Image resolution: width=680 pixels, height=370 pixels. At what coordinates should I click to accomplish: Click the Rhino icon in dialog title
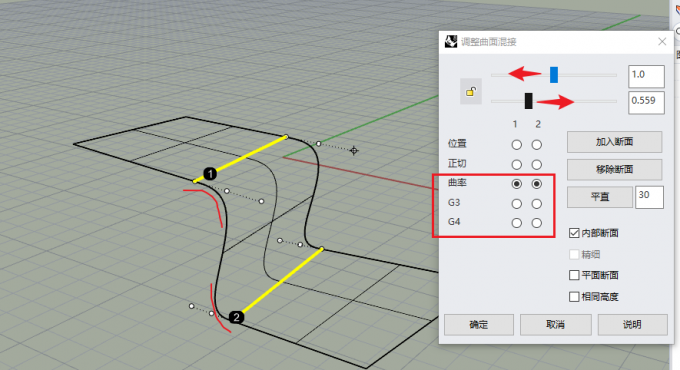pos(451,42)
